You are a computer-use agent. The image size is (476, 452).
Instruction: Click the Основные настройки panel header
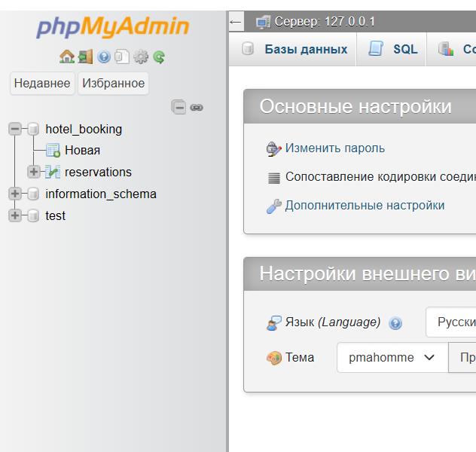[x=360, y=106]
